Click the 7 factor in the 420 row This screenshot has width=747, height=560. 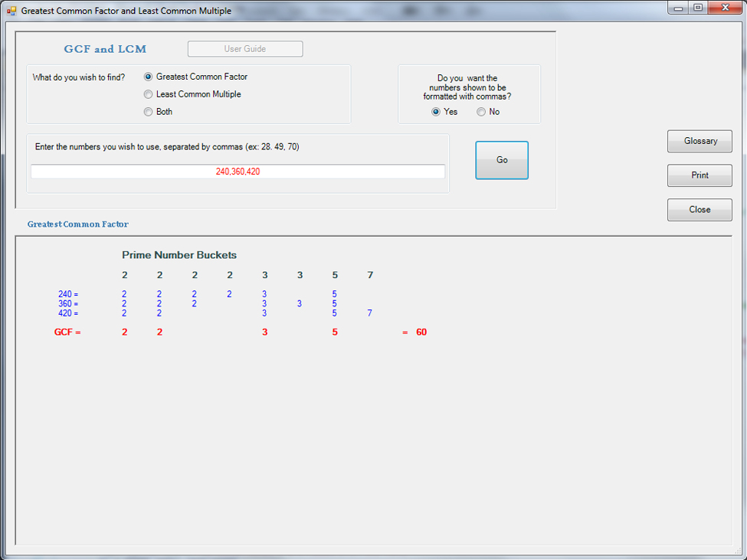pyautogui.click(x=369, y=313)
